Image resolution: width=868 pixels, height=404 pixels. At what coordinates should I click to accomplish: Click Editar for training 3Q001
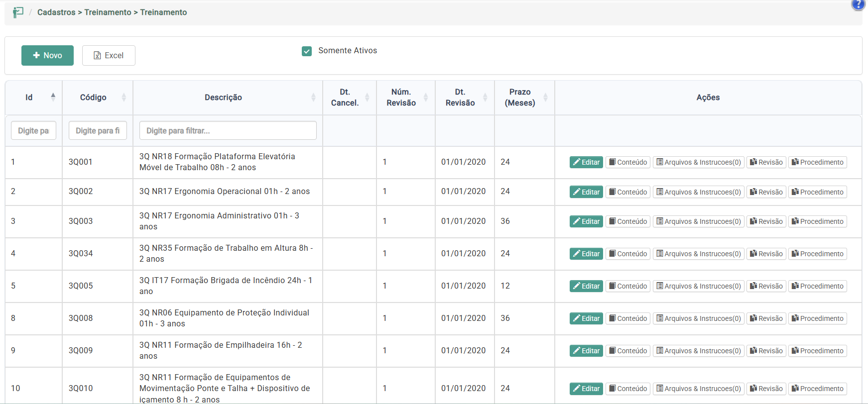click(586, 162)
